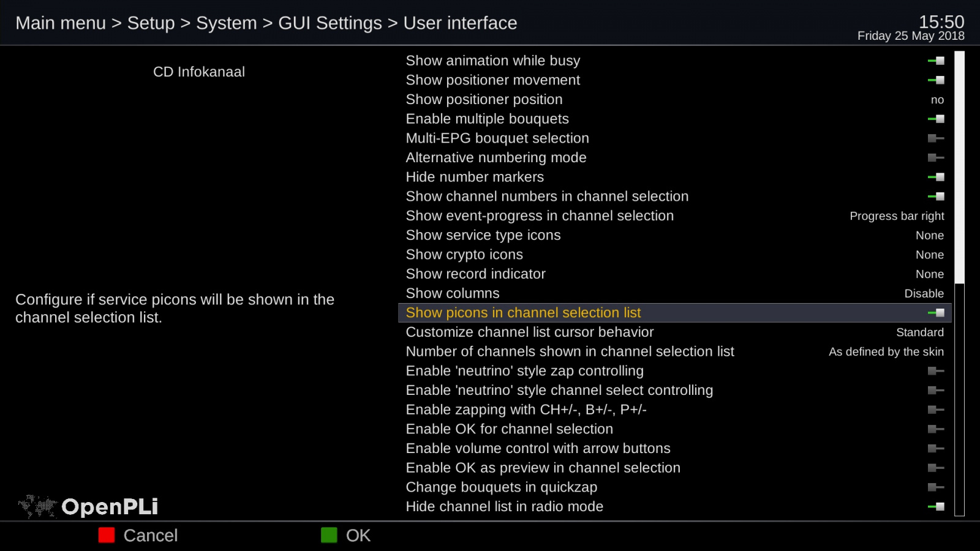Toggle Hide number markers switch
The height and width of the screenshot is (551, 980).
coord(936,177)
